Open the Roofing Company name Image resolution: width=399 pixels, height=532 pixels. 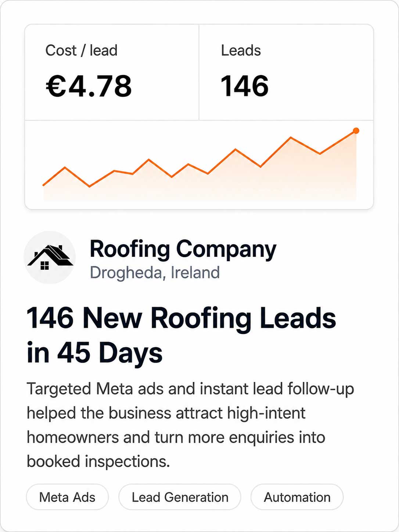[183, 249]
